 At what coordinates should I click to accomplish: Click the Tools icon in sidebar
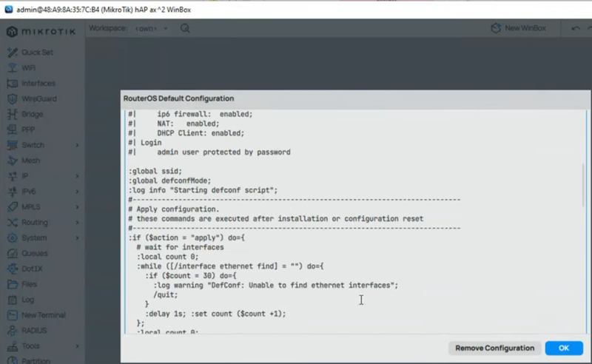12,346
